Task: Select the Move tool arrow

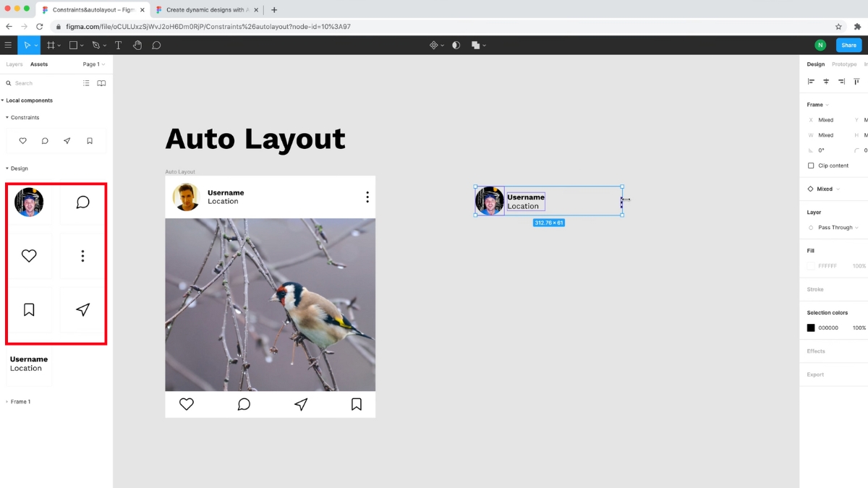Action: tap(27, 45)
